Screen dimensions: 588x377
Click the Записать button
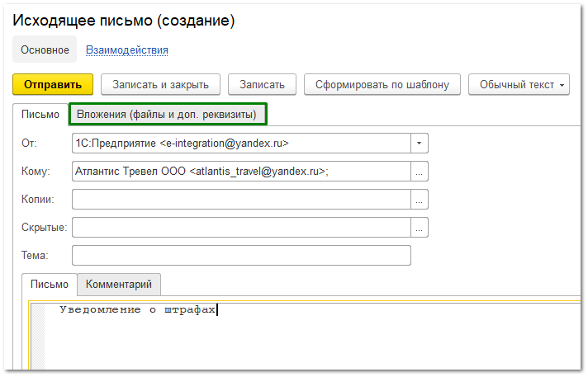click(x=262, y=84)
